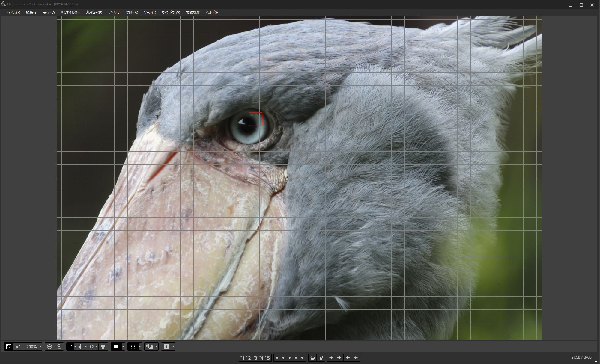Click the zoom out minus icon
600x364 pixels.
point(49,347)
